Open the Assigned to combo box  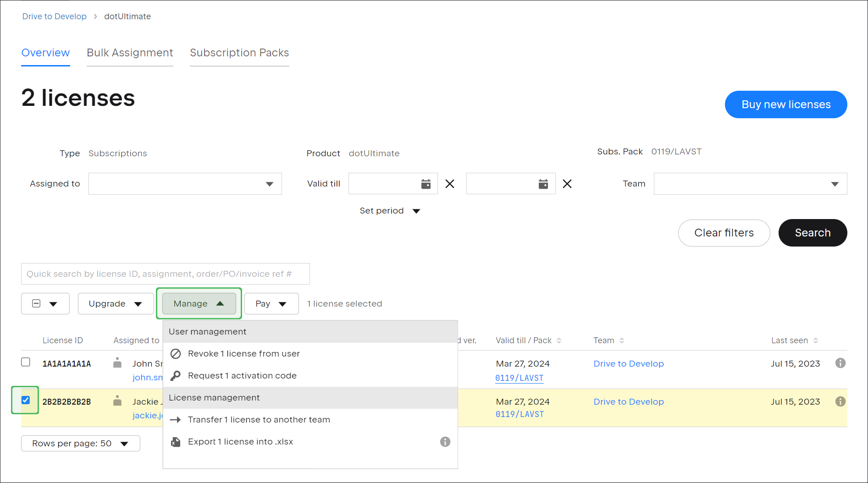185,184
